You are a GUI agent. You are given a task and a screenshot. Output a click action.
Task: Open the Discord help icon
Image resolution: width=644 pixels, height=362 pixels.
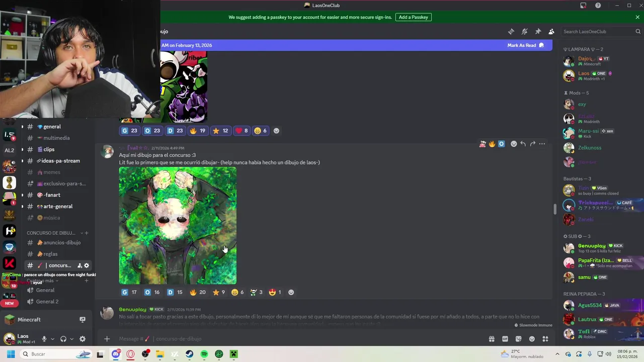click(x=598, y=6)
